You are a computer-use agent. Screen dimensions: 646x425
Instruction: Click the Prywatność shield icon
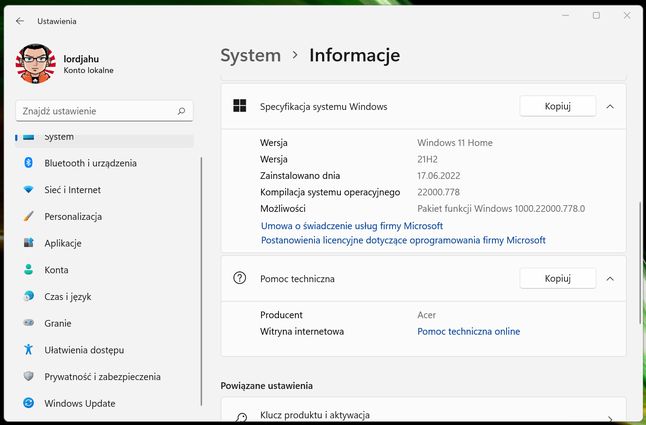click(28, 376)
